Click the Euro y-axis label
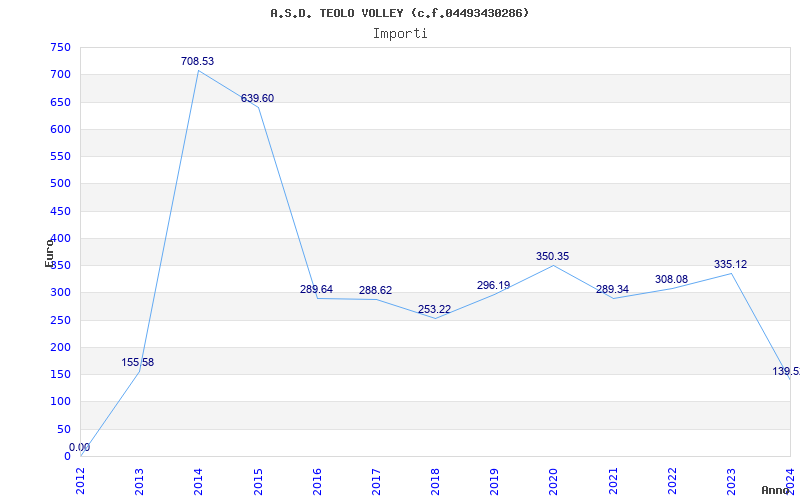The image size is (800, 500). (49, 253)
